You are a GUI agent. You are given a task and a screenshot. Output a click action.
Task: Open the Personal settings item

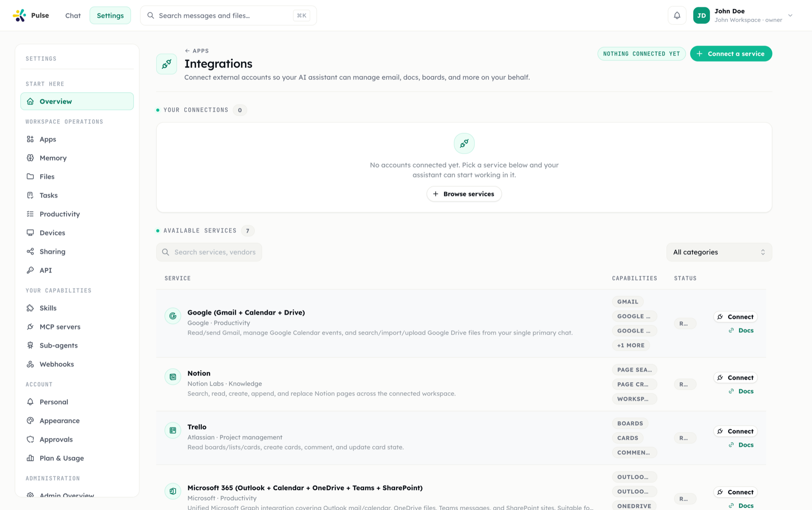click(77, 402)
